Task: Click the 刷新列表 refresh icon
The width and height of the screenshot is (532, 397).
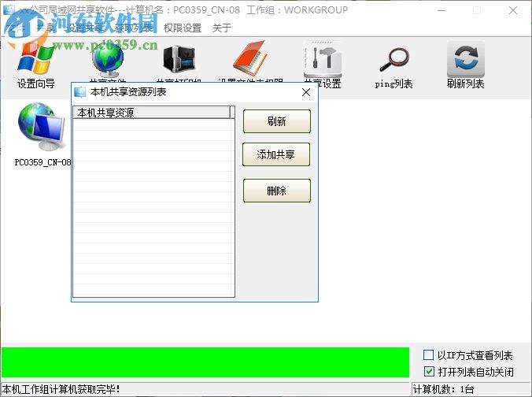Action: [x=466, y=59]
